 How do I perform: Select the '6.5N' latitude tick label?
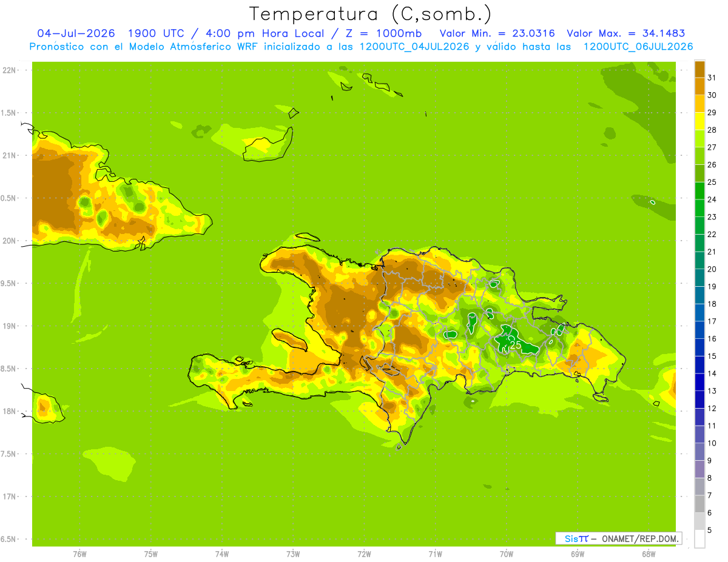pos(9,539)
